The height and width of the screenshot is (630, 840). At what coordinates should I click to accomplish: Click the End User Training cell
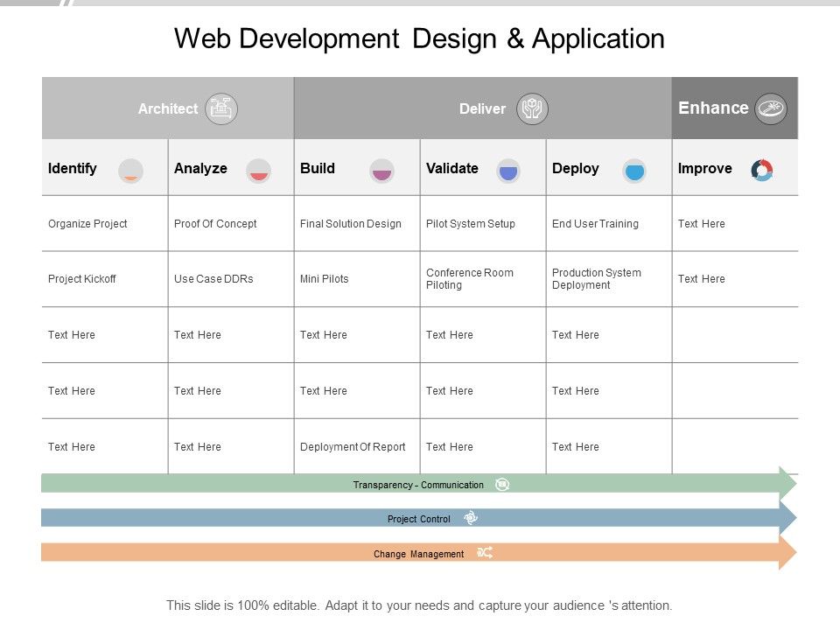(x=609, y=223)
